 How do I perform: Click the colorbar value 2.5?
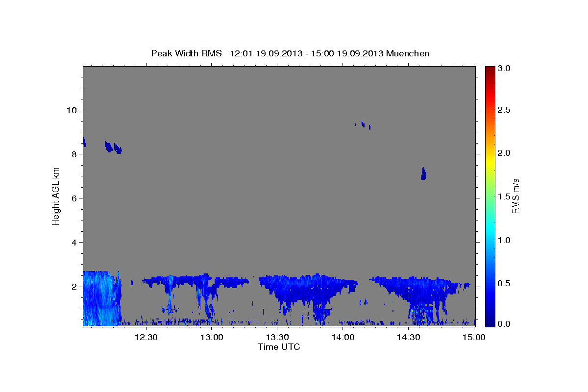tap(505, 110)
